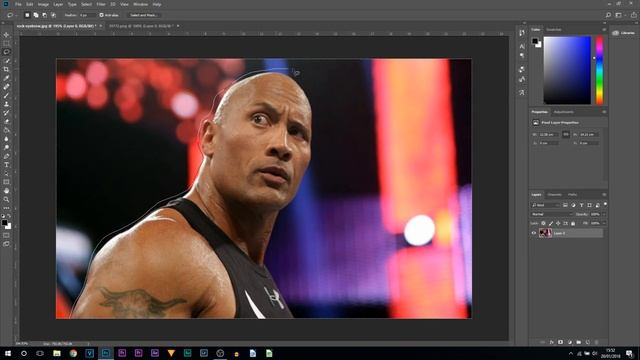Open the Layers panel flyout menu
Image resolution: width=640 pixels, height=360 pixels.
(x=604, y=195)
